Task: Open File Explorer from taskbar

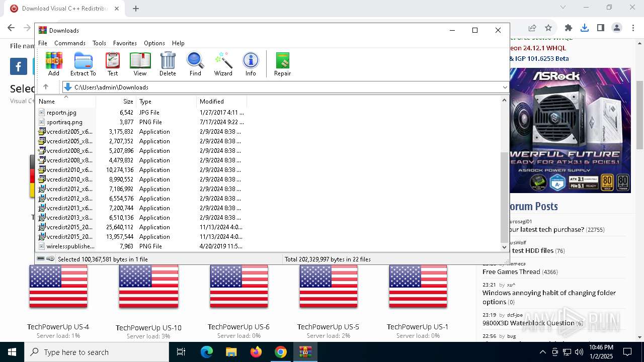Action: [x=231, y=352]
